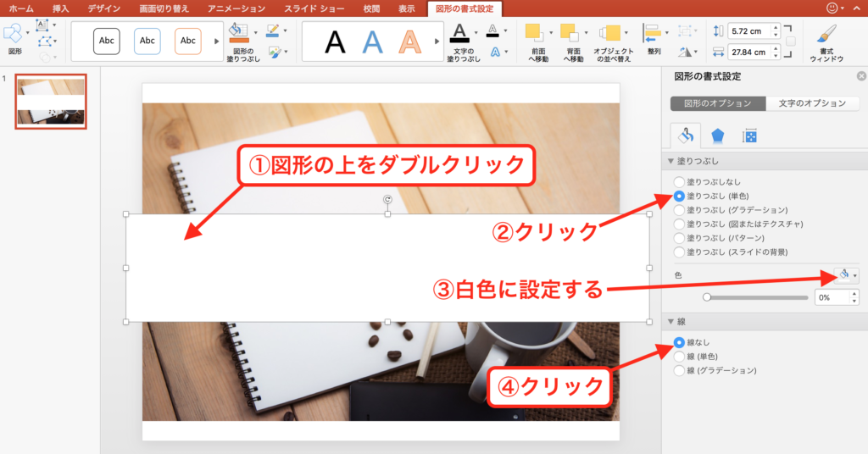Screen dimensions: 868x454
Task: Collapse the 線 section triangle
Action: click(x=671, y=322)
